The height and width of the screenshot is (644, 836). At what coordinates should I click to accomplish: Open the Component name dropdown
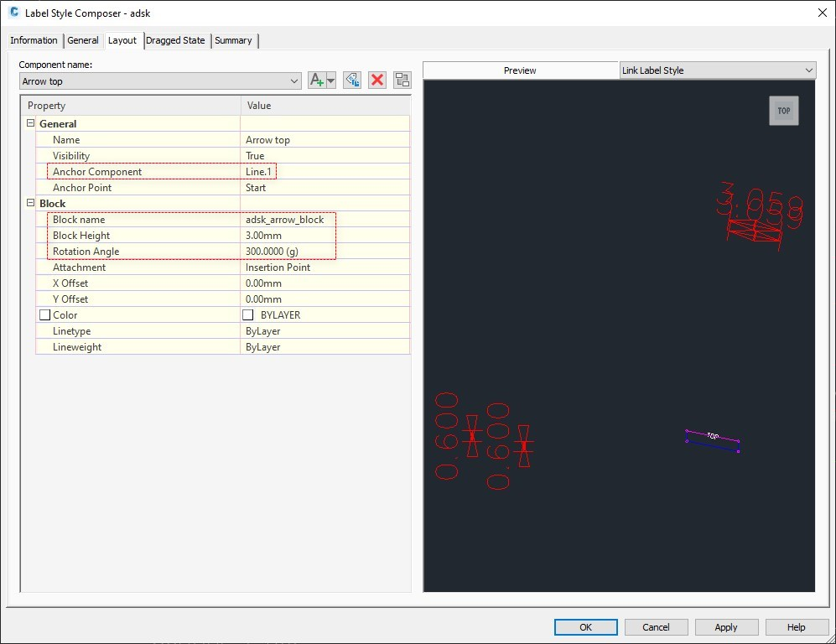[294, 81]
